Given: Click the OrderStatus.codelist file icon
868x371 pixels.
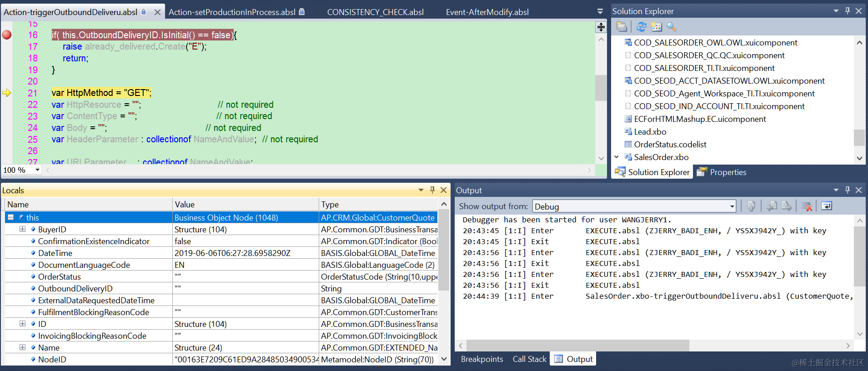Looking at the screenshot, I should tap(628, 144).
